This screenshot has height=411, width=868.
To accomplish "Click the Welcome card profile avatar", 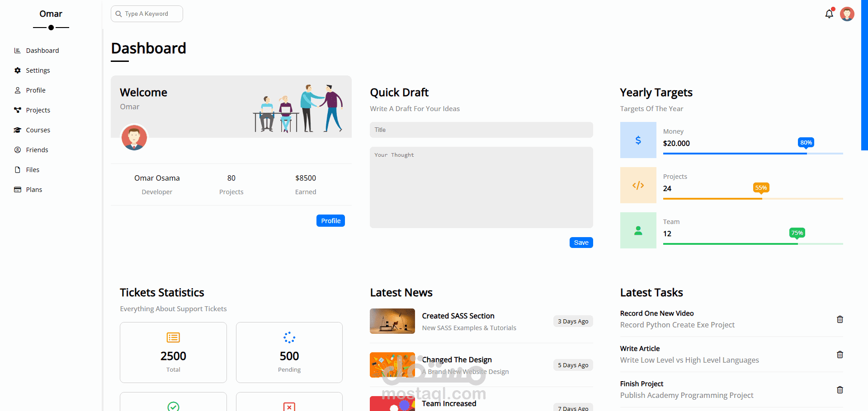I will 134,137.
